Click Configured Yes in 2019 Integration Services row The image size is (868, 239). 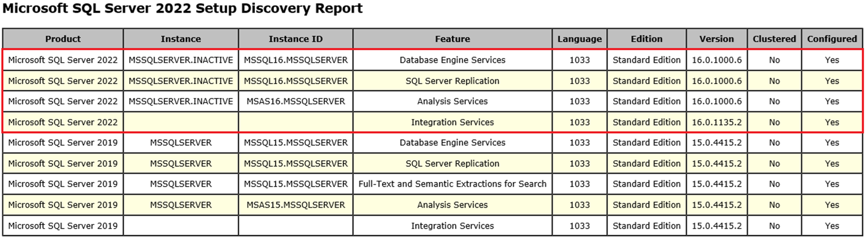[x=832, y=226]
